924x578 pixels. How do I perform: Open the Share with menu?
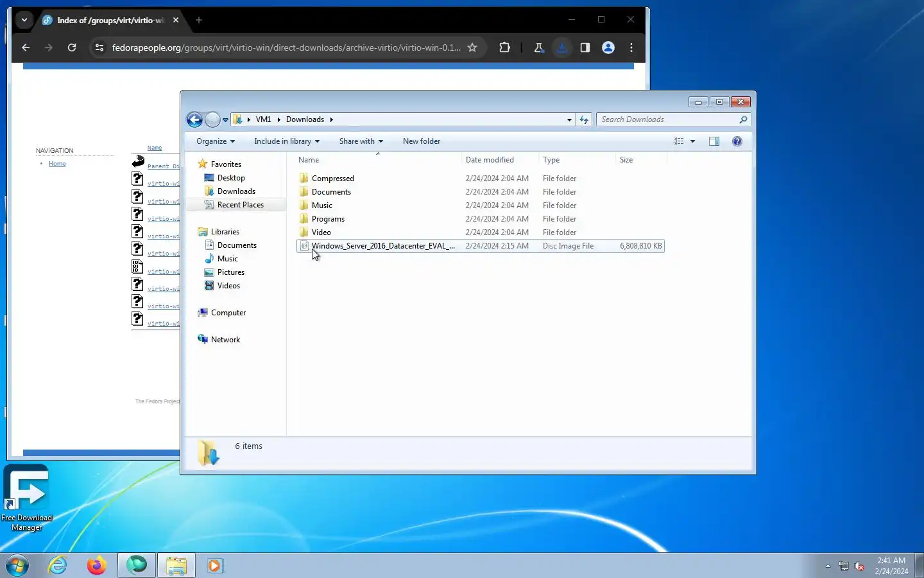coord(361,141)
